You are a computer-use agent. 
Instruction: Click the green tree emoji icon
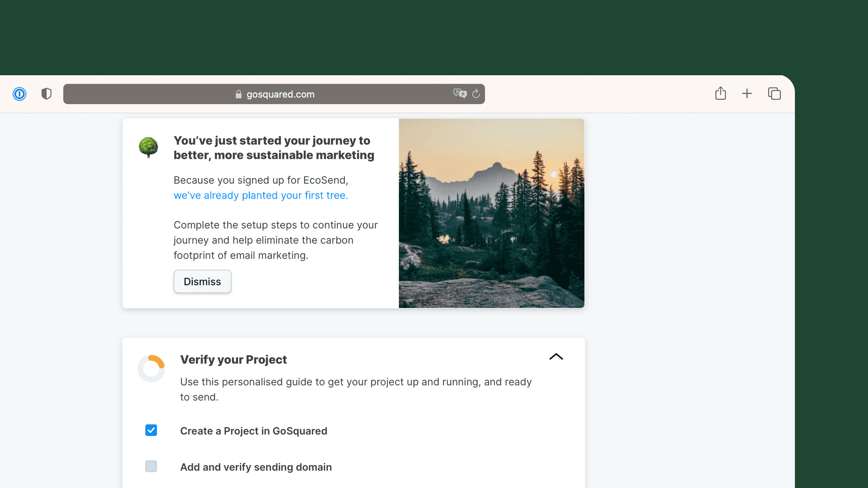(x=148, y=147)
